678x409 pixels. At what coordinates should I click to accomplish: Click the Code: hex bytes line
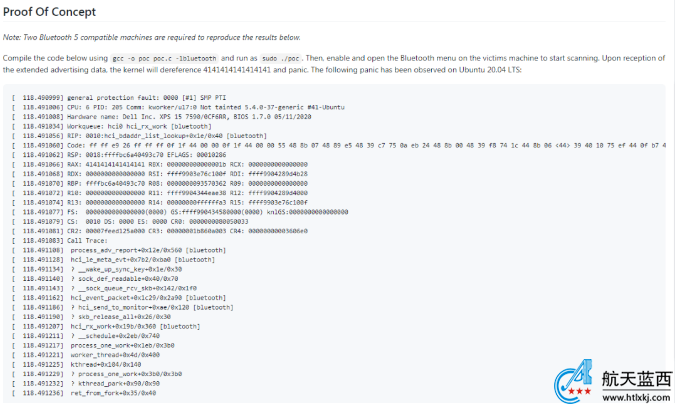(x=339, y=145)
